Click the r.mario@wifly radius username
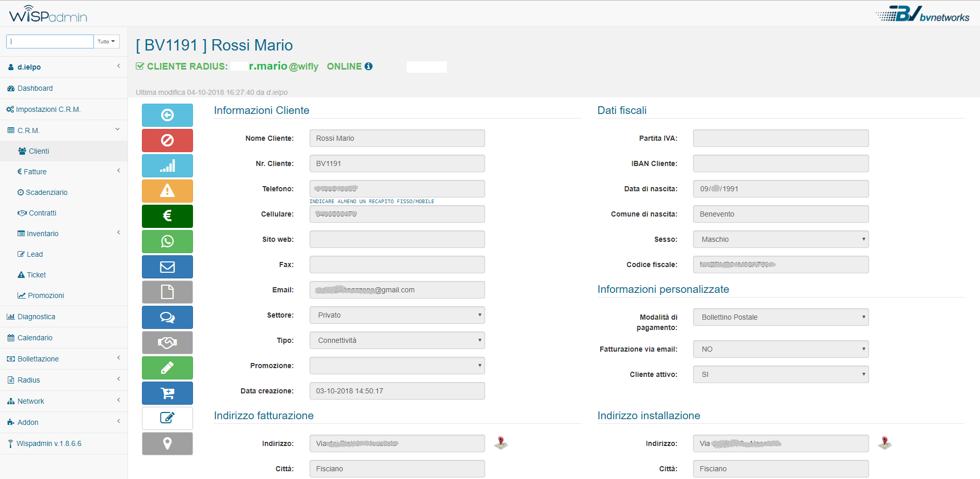The width and height of the screenshot is (980, 479). coord(283,66)
